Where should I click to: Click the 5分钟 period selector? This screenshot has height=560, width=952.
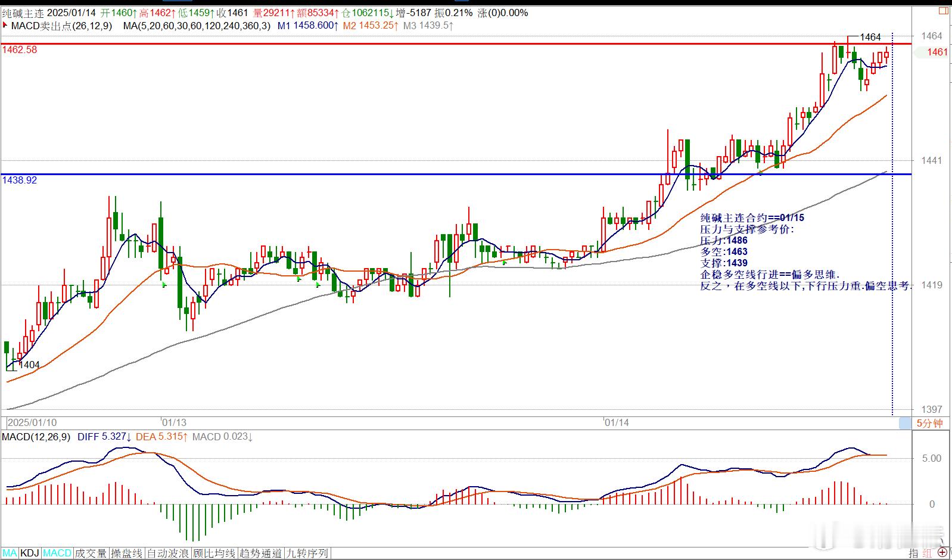tap(929, 423)
